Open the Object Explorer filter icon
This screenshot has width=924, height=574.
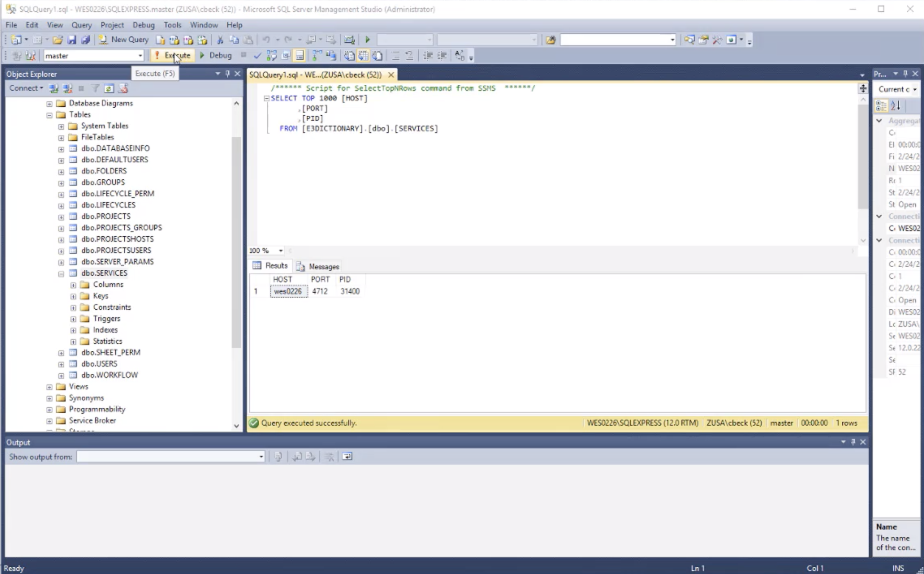pos(95,88)
